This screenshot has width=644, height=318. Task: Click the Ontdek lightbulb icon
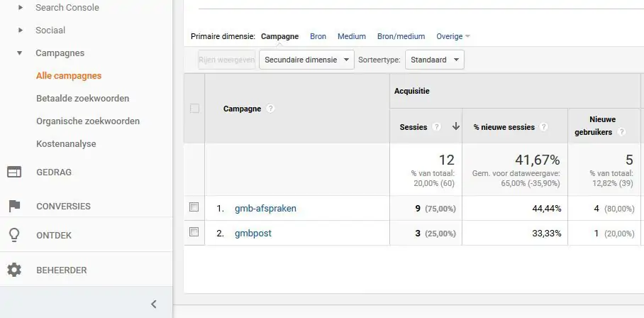14,235
